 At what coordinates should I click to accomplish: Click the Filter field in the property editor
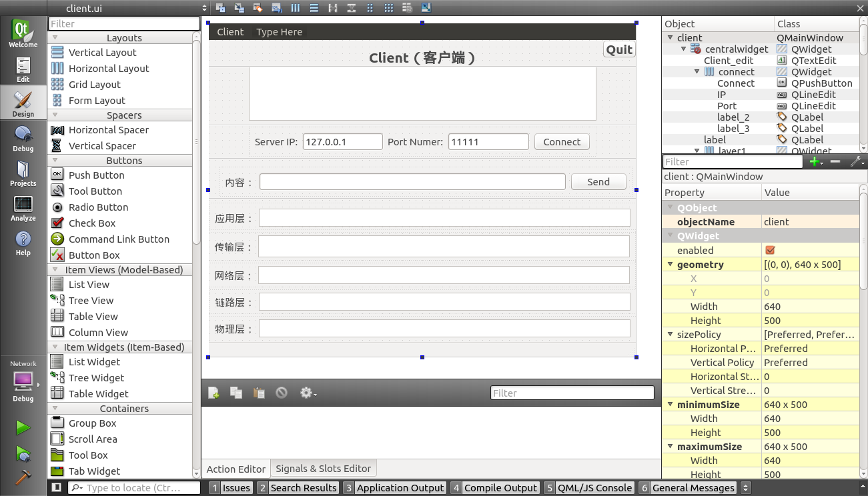(731, 161)
